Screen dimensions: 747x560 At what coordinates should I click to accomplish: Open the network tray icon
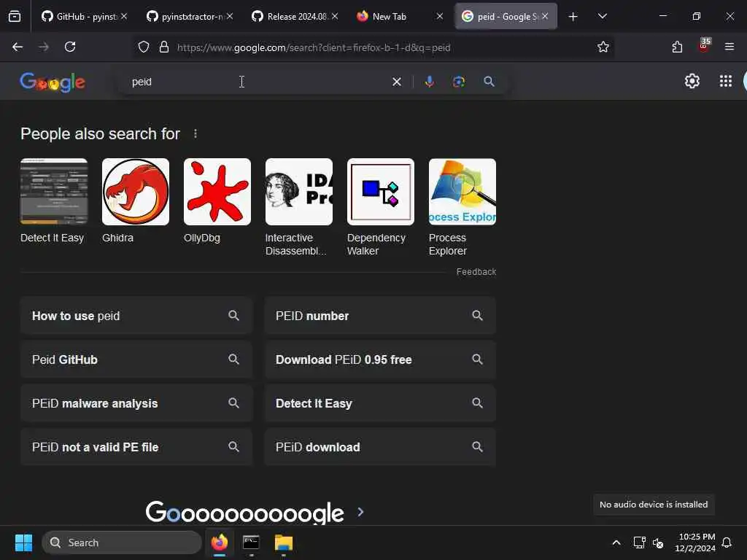pos(639,542)
